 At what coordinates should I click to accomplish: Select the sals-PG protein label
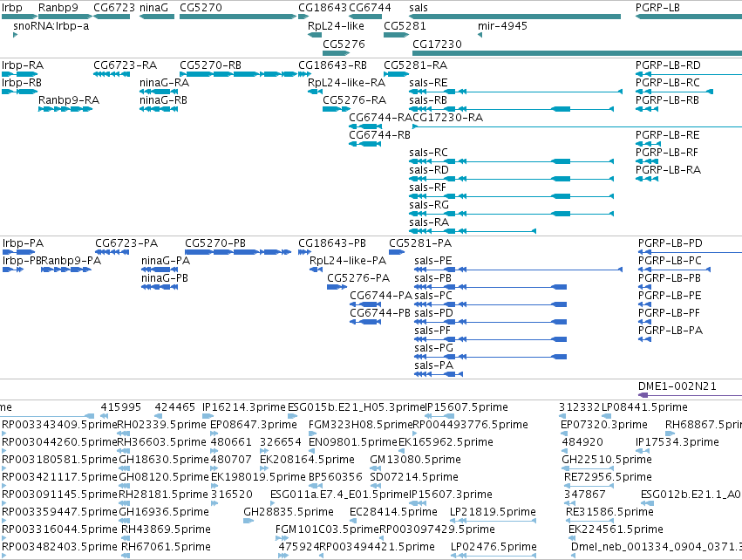point(433,348)
